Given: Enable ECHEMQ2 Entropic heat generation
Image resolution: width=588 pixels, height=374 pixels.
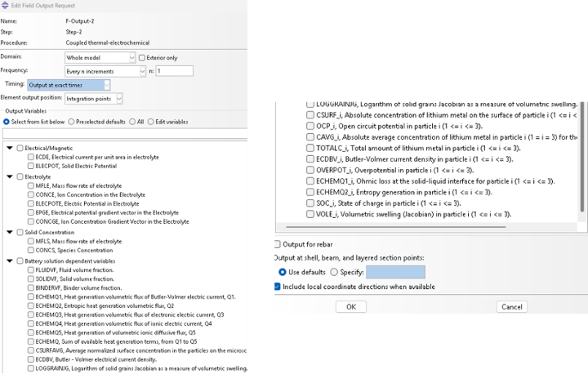Looking at the screenshot, I should tap(31, 305).
